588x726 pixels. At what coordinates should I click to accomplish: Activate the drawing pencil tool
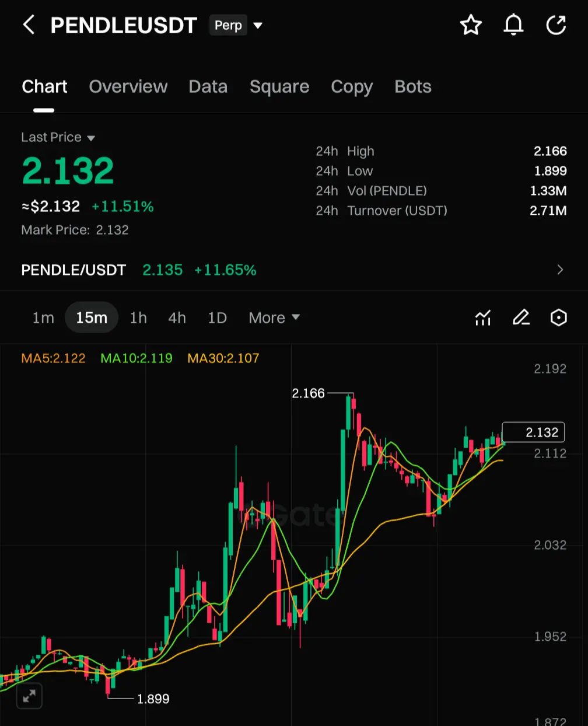click(x=521, y=317)
